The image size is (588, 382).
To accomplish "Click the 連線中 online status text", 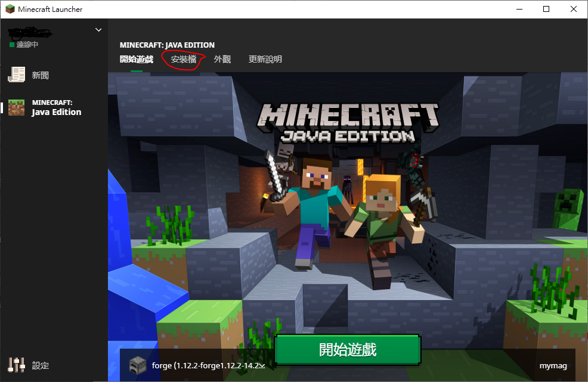I will (x=27, y=45).
